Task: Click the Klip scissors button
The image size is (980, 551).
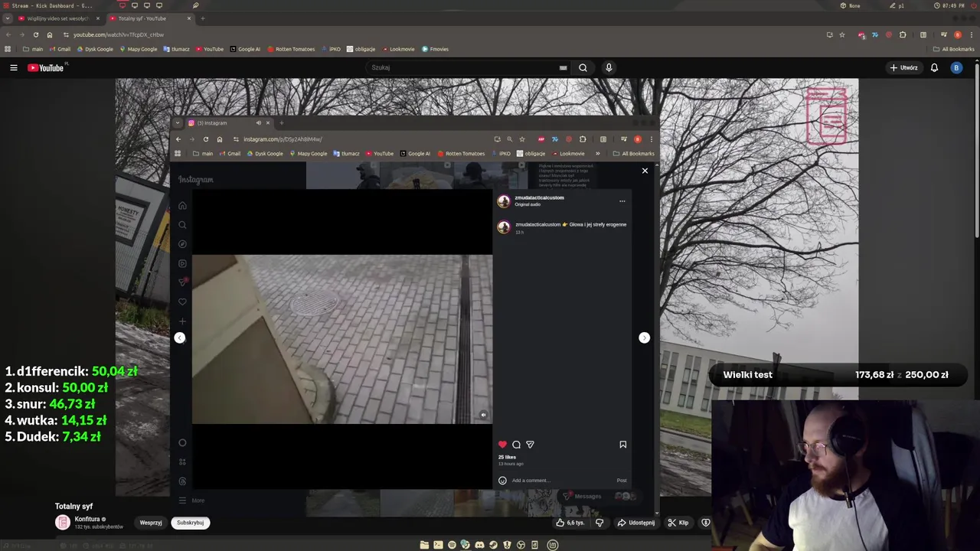Action: click(x=678, y=523)
